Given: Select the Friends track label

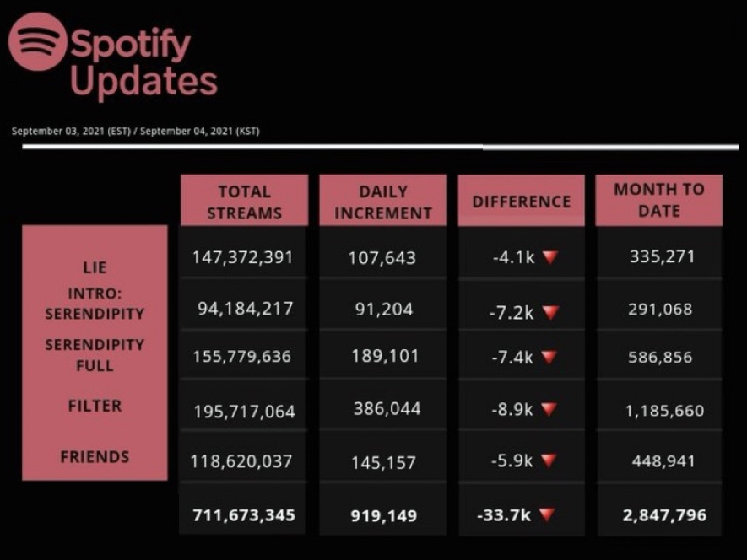Looking at the screenshot, I should tap(95, 457).
